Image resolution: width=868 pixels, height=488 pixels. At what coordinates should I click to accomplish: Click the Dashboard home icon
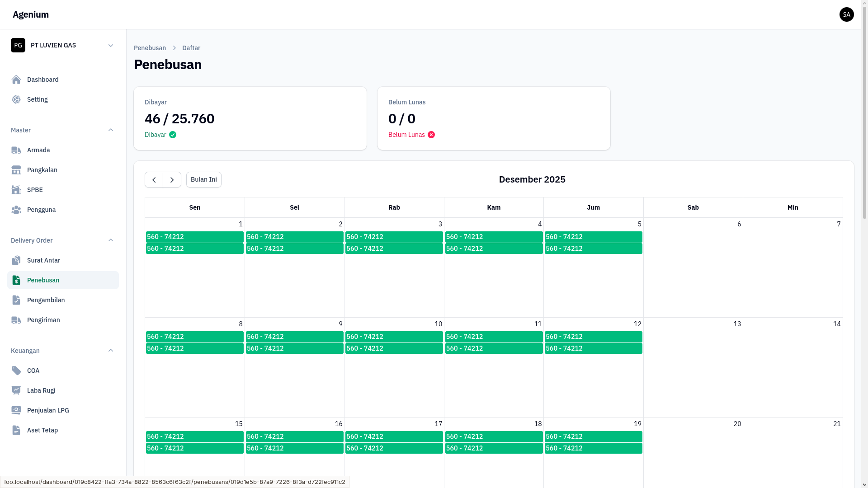[16, 80]
